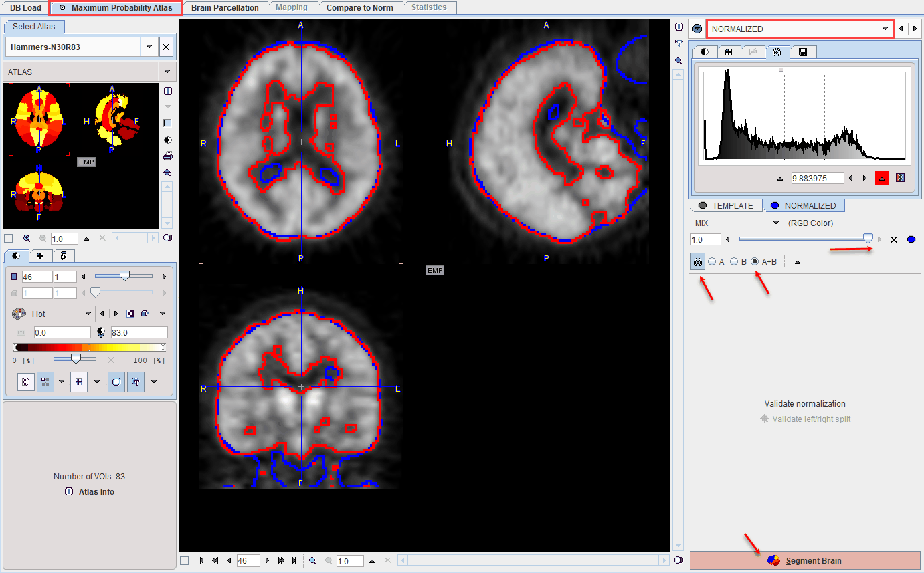Image resolution: width=924 pixels, height=573 pixels.
Task: Click the Select Atlas tab
Action: [x=34, y=27]
